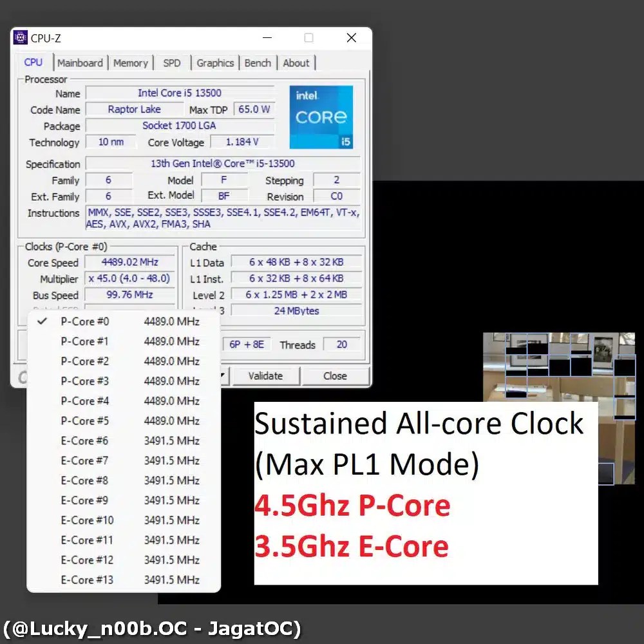
Task: Select E-Core #9 entry
Action: coord(124,500)
